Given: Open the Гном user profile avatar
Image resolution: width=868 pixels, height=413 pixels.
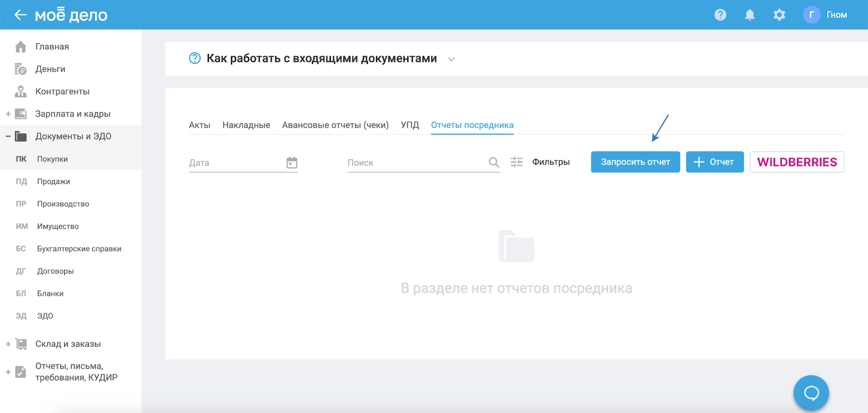Looking at the screenshot, I should click(x=811, y=15).
